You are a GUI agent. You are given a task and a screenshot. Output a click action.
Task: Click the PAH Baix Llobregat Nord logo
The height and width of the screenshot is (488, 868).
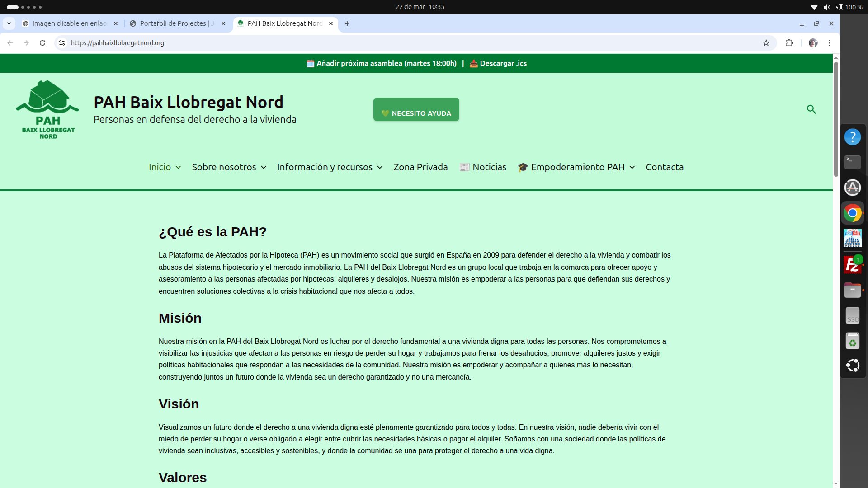[47, 110]
